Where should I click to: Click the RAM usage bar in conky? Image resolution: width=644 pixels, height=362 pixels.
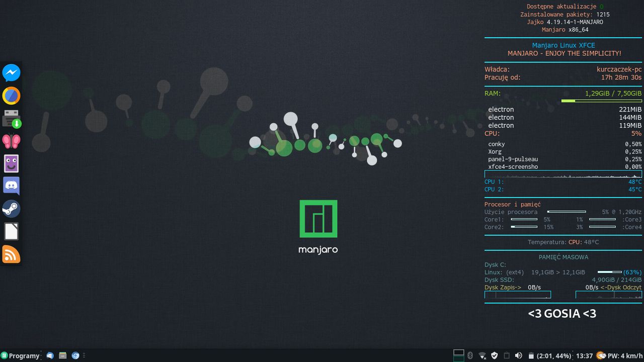601,101
